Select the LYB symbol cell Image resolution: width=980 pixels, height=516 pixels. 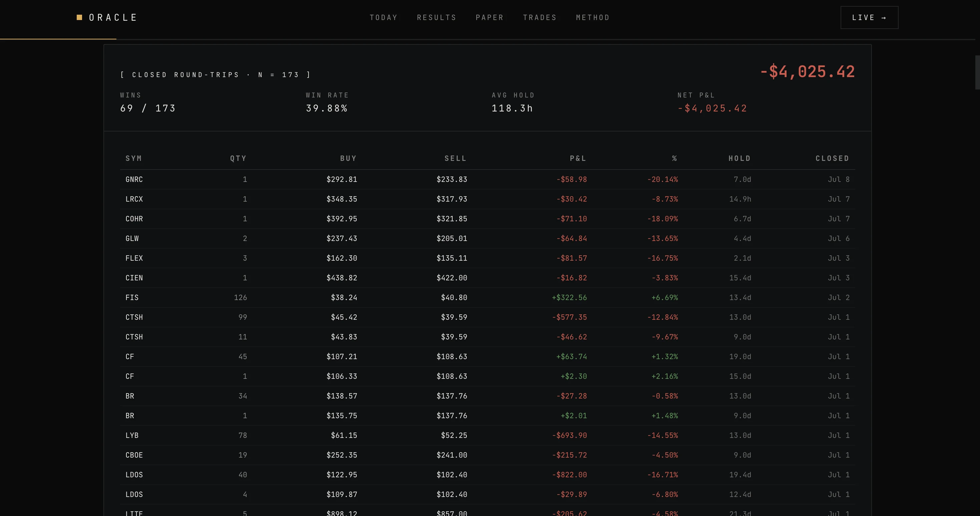pyautogui.click(x=132, y=435)
